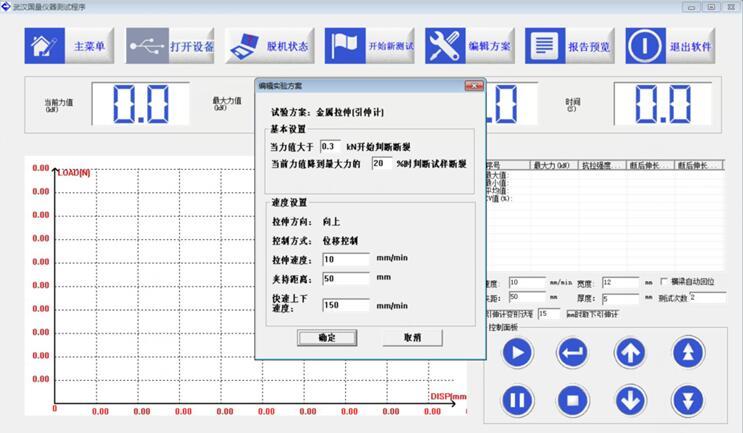This screenshot has height=433, width=743.
Task: Click the 快速上下速度 input field
Action: [346, 305]
